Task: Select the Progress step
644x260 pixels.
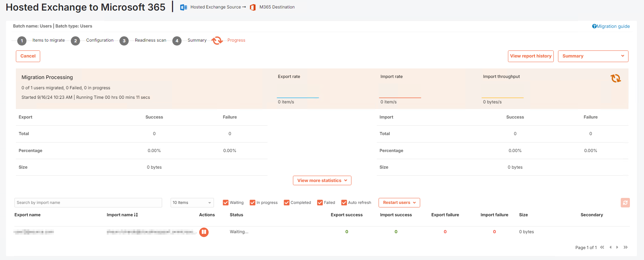Action: (x=236, y=40)
